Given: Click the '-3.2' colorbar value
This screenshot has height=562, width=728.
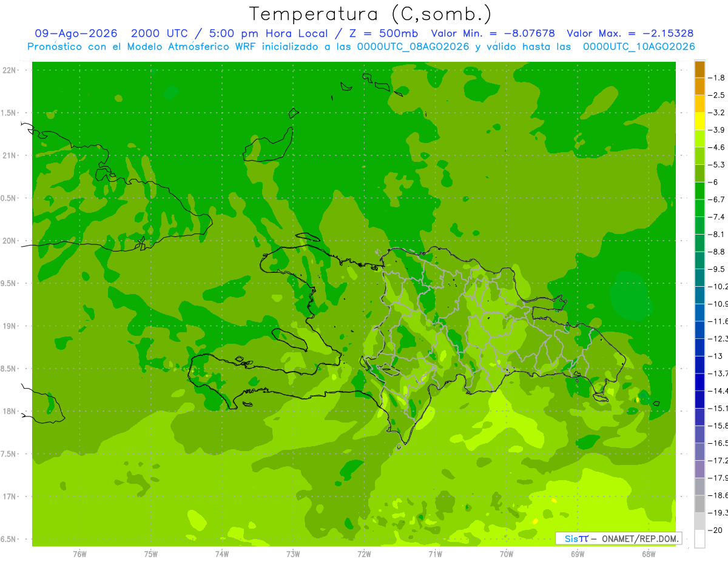Looking at the screenshot, I should point(716,112).
